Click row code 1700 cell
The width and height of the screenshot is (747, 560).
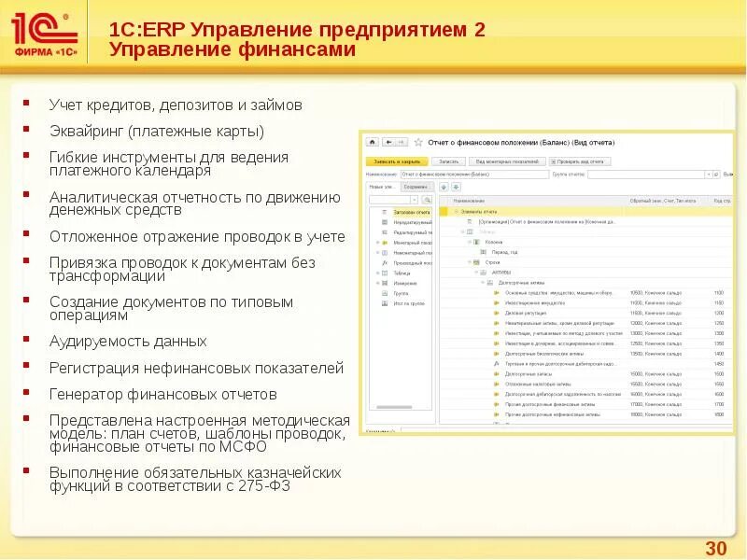point(719,404)
